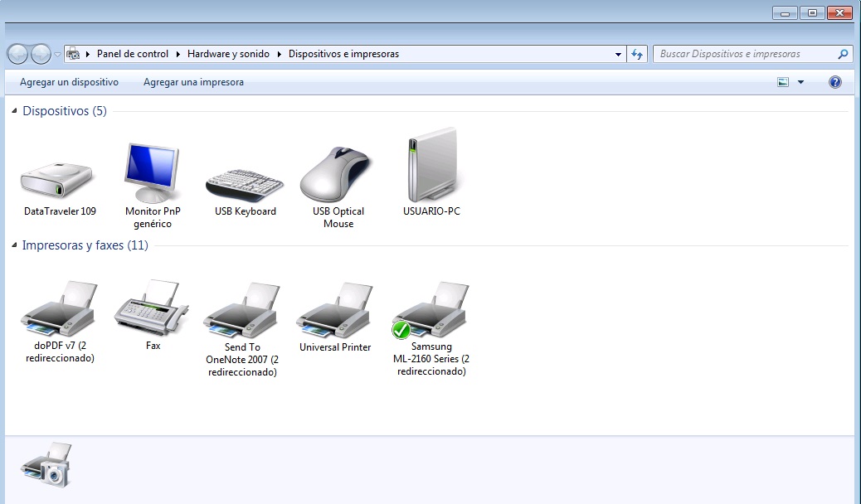Select the doPDF v7 printer icon
Screen dimensions: 861x504
pos(59,309)
